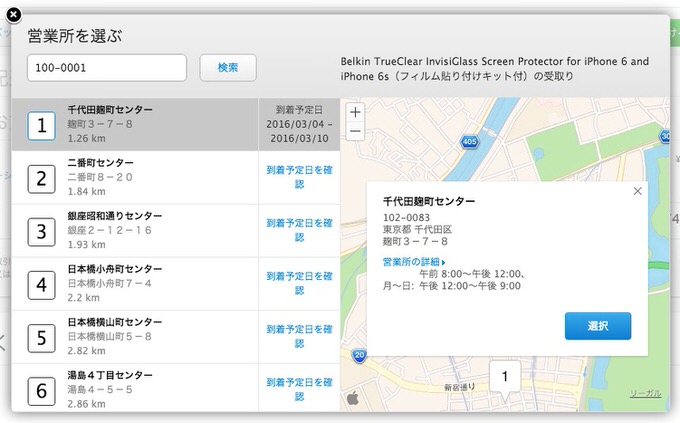Check arrival date link for 日本橋横山町センター

click(x=299, y=336)
